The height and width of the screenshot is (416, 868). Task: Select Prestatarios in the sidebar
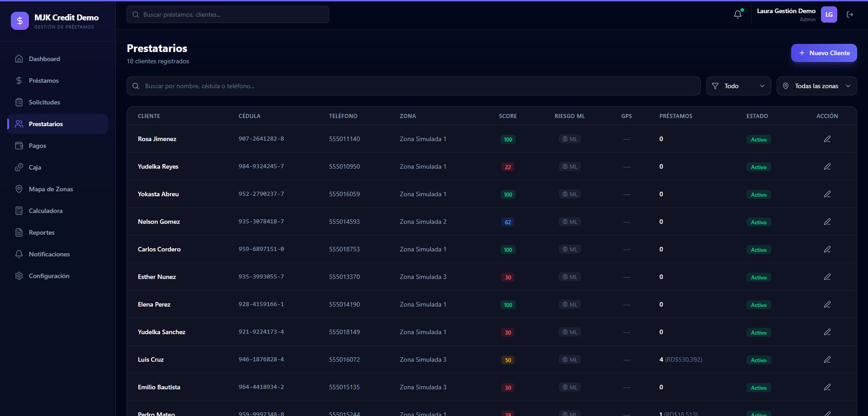tap(58, 124)
